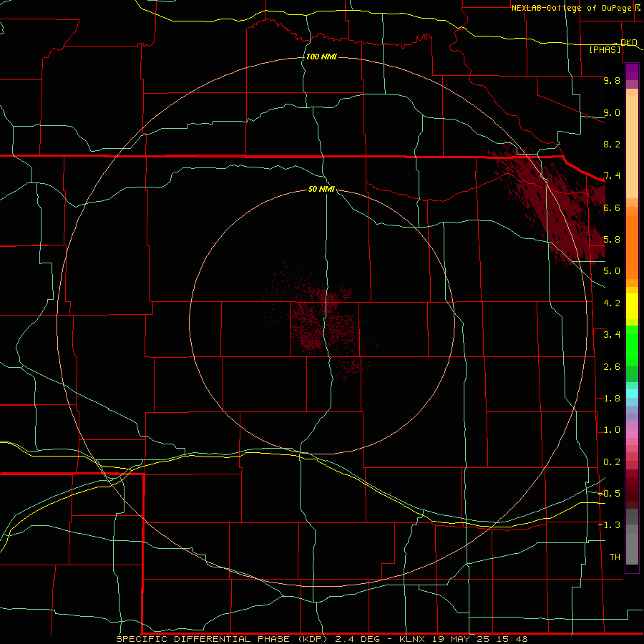Click the NEXLAB-College of DuPage watermark text
This screenshot has height=644, width=644.
572,8
